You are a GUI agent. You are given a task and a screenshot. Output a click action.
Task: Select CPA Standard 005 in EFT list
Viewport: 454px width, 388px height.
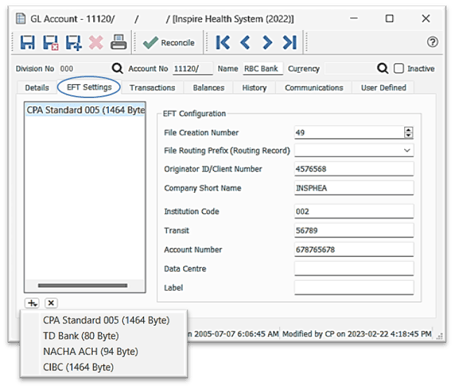point(85,110)
